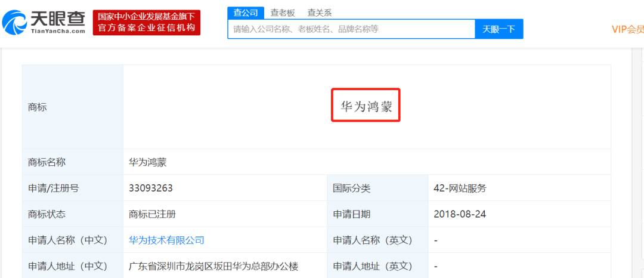Click the 华为鸿蒙 trademark image
This screenshot has width=644, height=278.
(366, 105)
